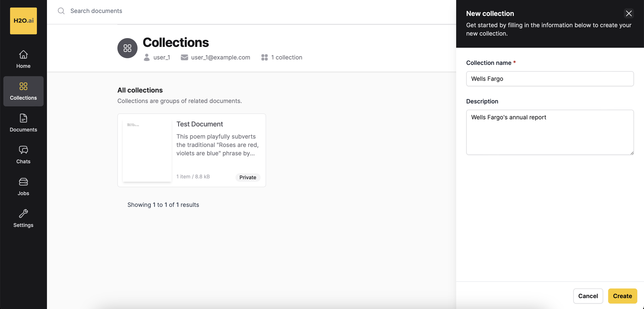
Task: Close the New collection panel
Action: [x=629, y=13]
